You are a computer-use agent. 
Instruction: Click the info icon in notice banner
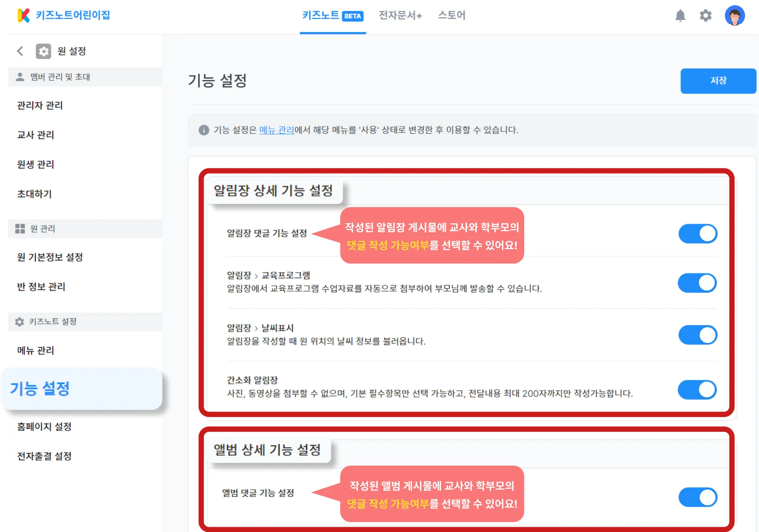coord(204,130)
